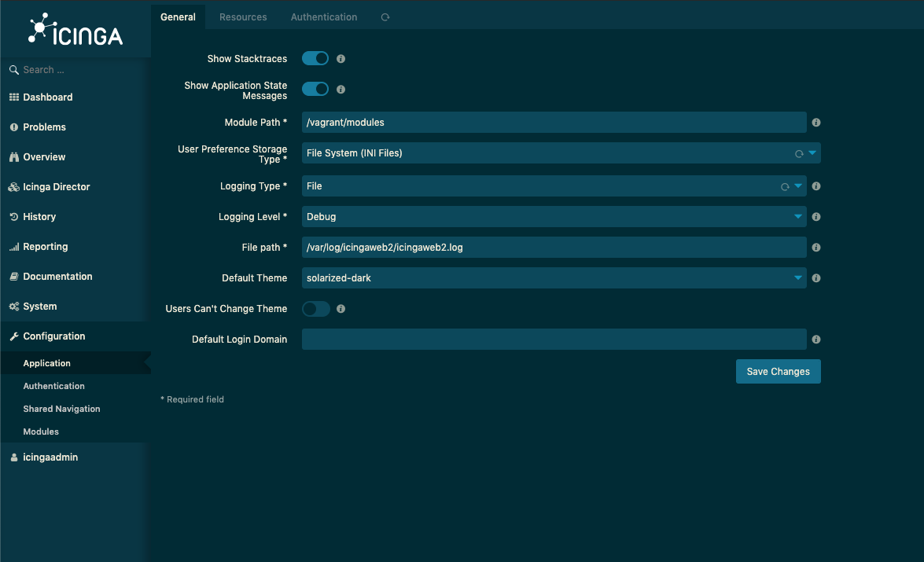
Task: Open the Configuration menu label
Action: (54, 336)
